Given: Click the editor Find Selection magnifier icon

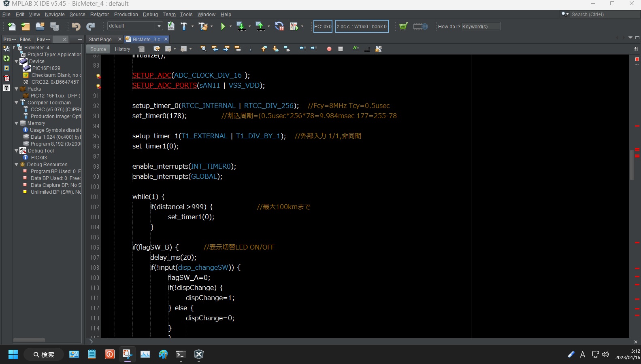Looking at the screenshot, I should tap(203, 49).
